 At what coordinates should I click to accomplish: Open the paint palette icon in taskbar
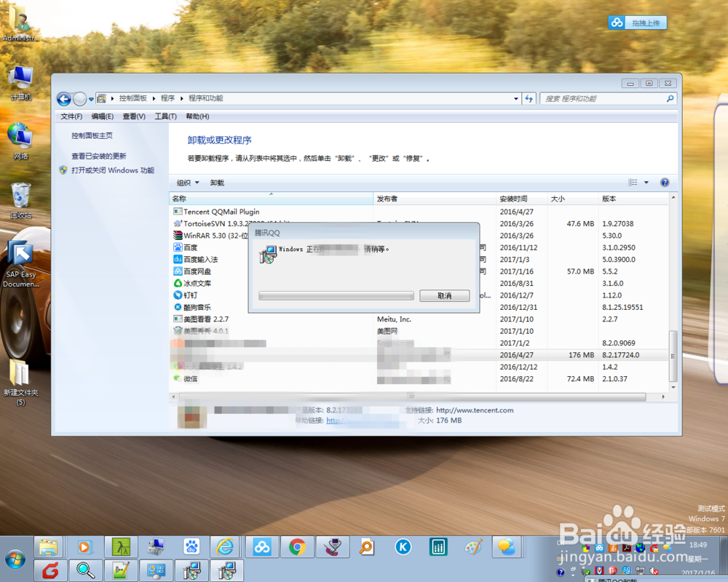coord(474,548)
